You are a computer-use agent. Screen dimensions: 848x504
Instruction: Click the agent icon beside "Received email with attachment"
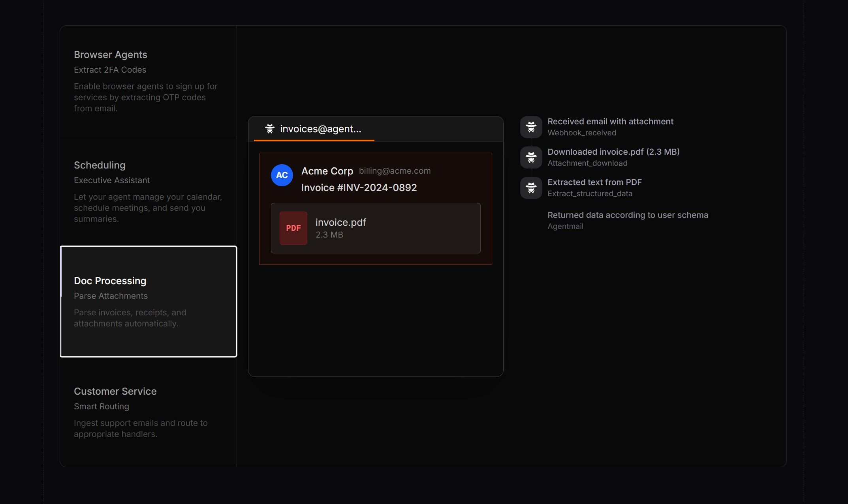[x=530, y=127]
